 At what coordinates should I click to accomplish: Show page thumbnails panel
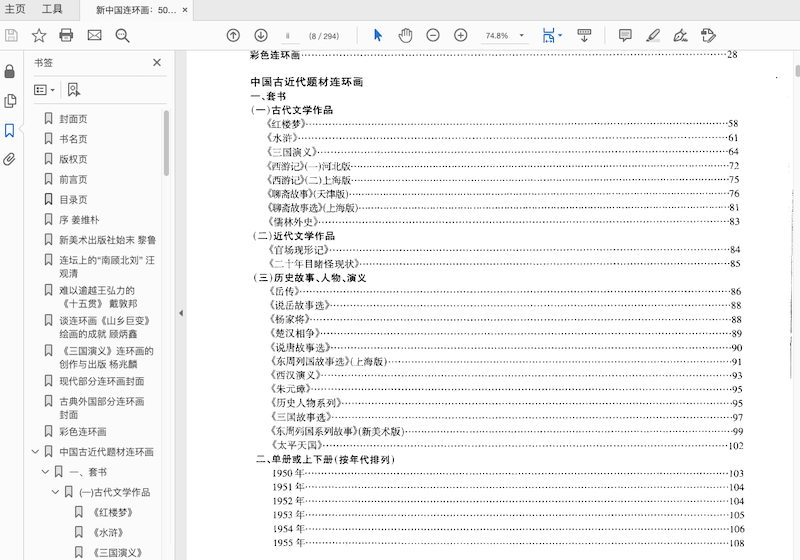(9, 101)
